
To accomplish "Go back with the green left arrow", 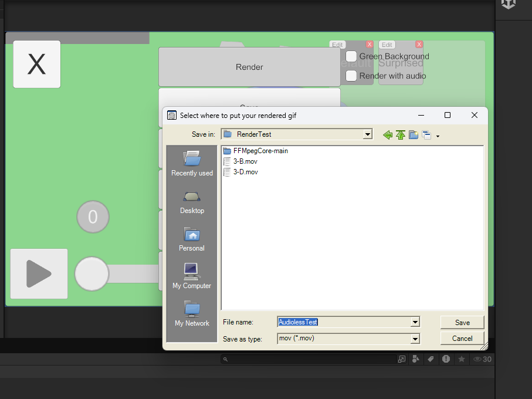I will coord(388,135).
